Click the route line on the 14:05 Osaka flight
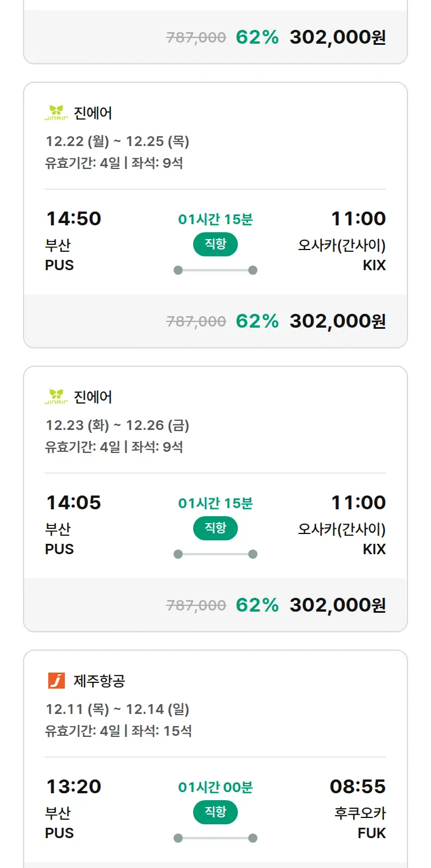 pyautogui.click(x=215, y=554)
